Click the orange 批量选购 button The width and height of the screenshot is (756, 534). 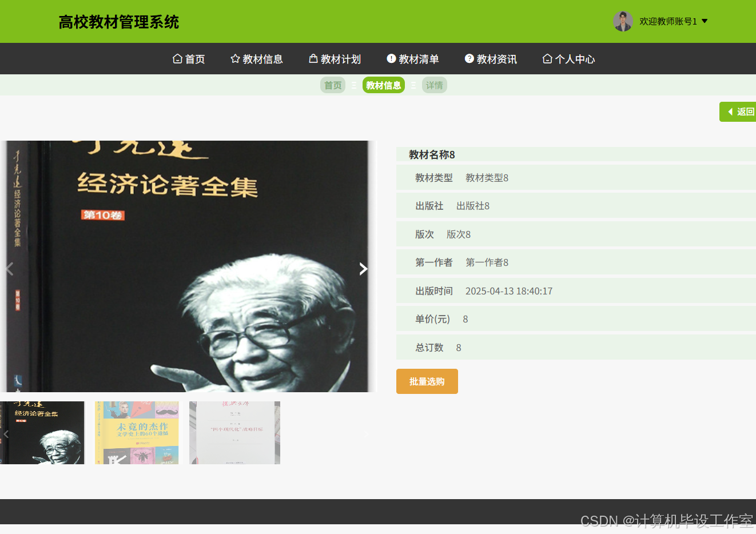click(x=427, y=381)
